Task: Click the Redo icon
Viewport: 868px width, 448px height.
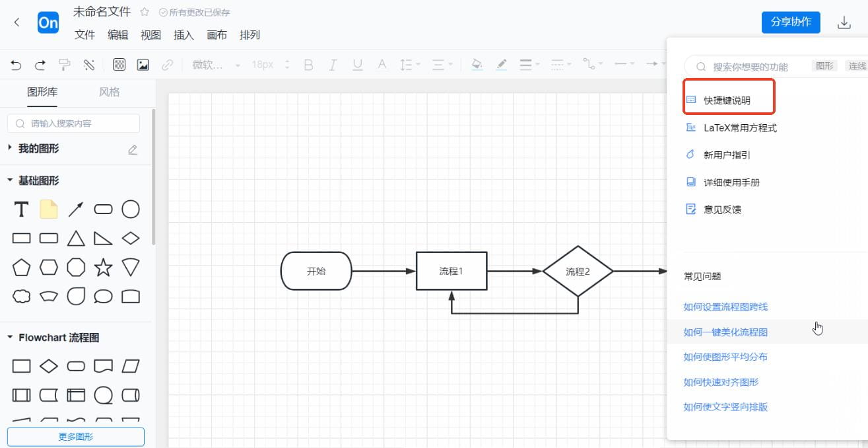Action: (x=40, y=65)
